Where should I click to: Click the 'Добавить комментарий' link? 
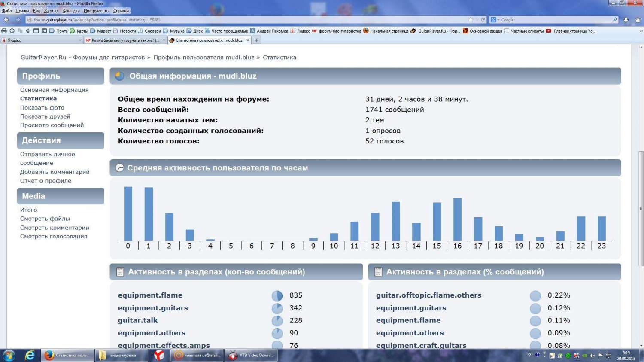point(55,172)
